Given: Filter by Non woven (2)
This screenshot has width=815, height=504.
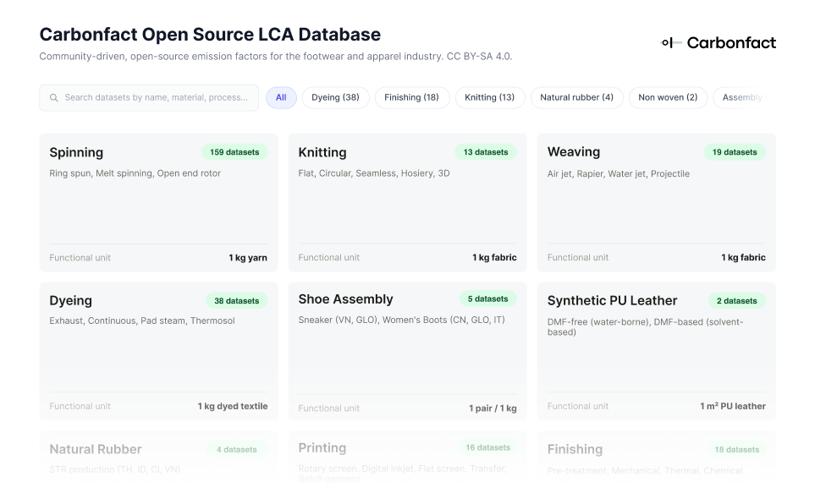Looking at the screenshot, I should 668,98.
